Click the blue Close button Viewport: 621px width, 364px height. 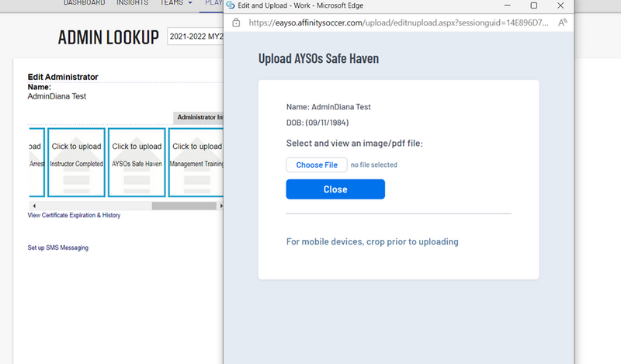tap(335, 189)
